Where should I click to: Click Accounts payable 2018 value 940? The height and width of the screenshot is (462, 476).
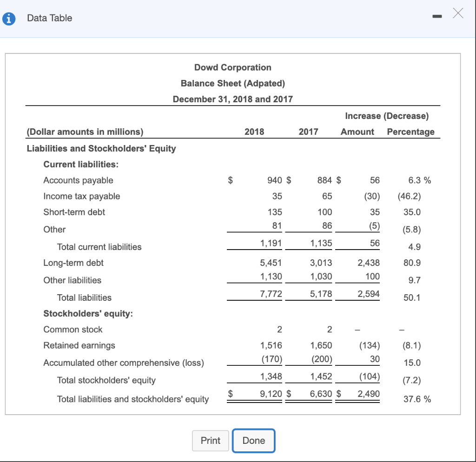coord(275,180)
